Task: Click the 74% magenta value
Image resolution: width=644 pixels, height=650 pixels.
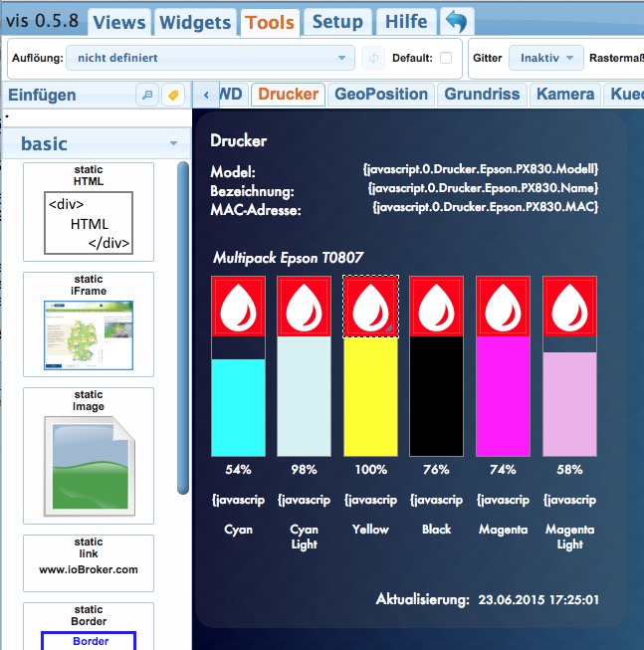Action: coord(503,470)
